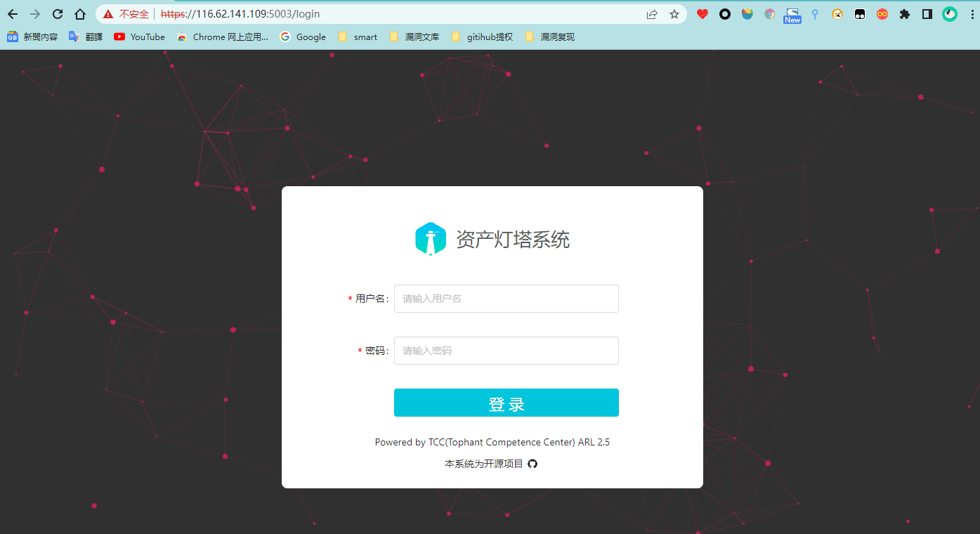The image size is (980, 534).
Task: Expand the smart bookmark folder
Action: 358,37
